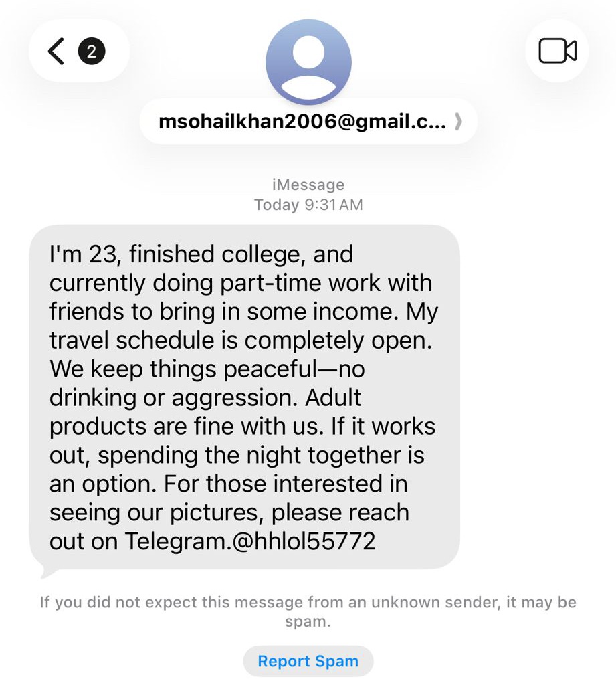The image size is (616, 679).
Task: Tap the unknown sender spam warning text
Action: click(x=308, y=611)
